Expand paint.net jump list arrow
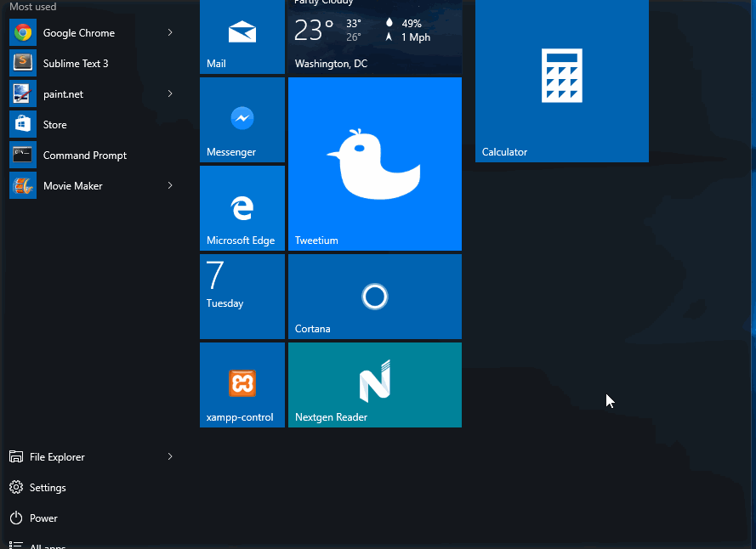 (x=170, y=94)
